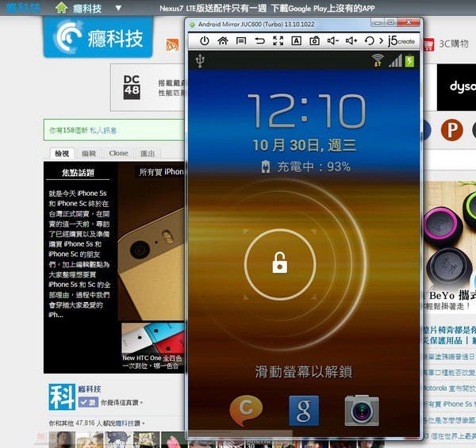This screenshot has width=476, height=448.
Task: Select the 匯出 tab
Action: tap(148, 154)
